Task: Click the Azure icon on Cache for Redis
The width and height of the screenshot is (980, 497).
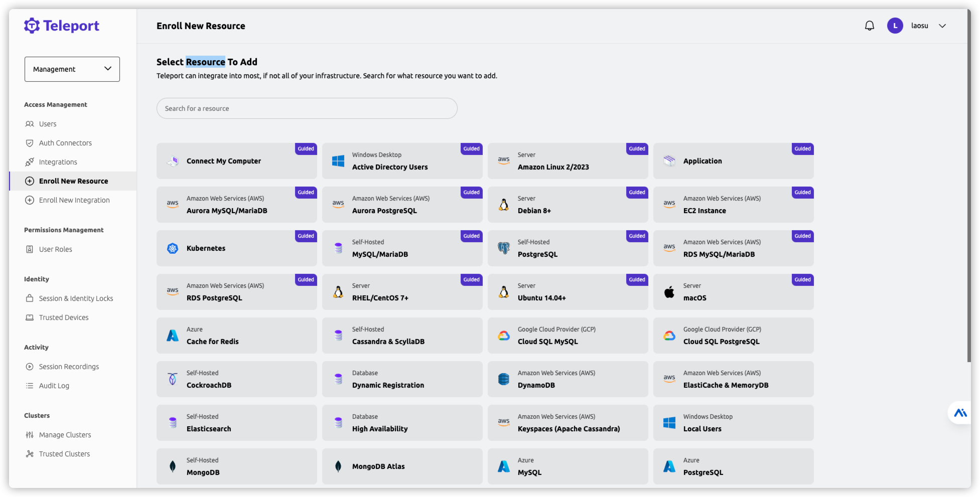Action: 173,336
